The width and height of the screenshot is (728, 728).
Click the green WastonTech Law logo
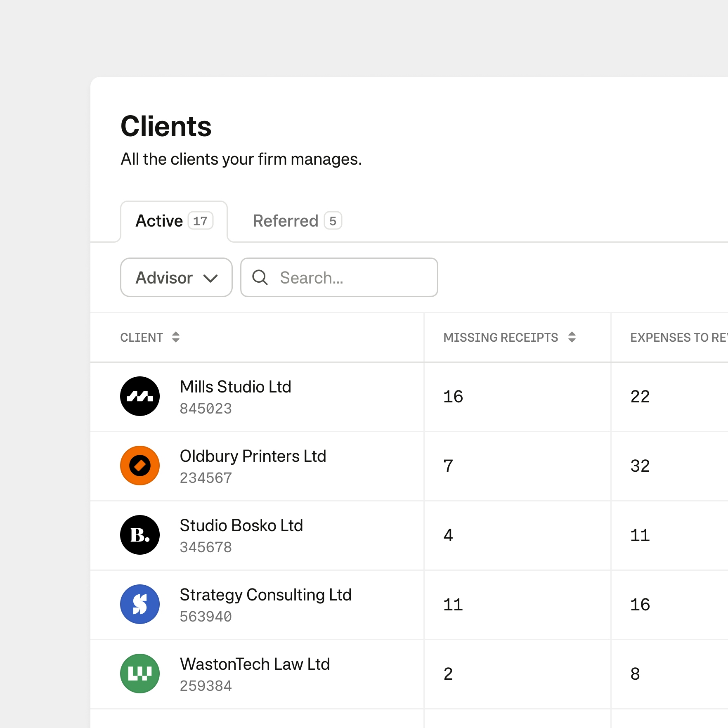click(140, 674)
